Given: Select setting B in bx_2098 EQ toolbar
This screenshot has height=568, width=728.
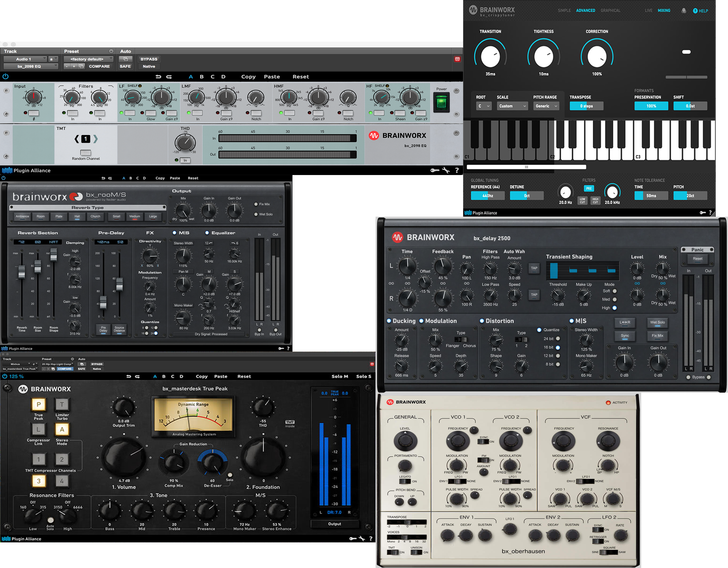Looking at the screenshot, I should [x=202, y=77].
